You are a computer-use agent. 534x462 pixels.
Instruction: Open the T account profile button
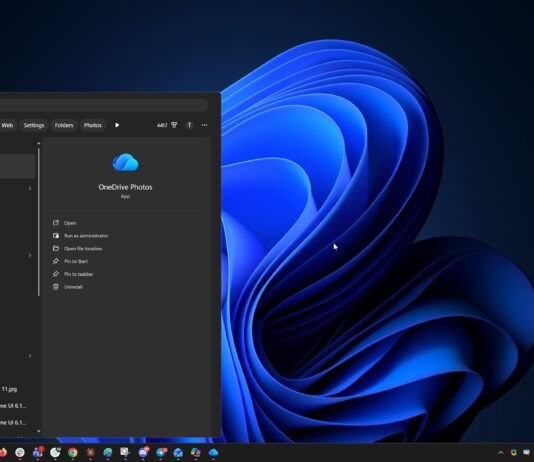click(x=189, y=125)
